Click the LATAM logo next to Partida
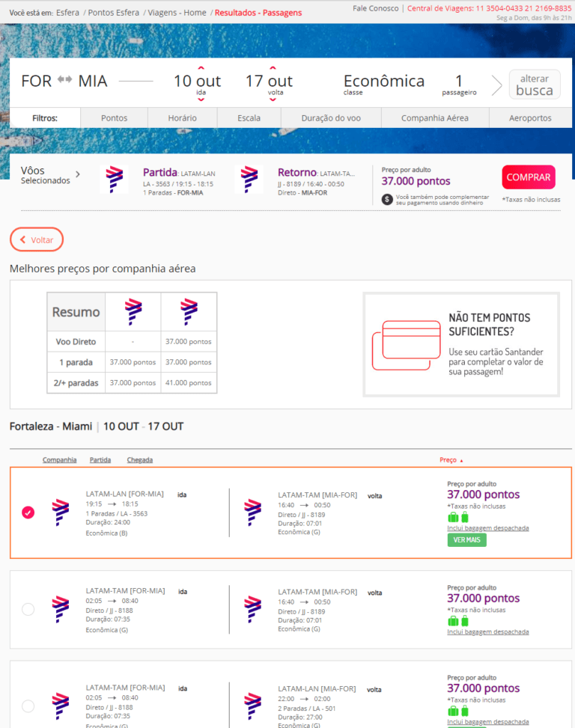Viewport: 575px width, 728px height. [x=114, y=180]
